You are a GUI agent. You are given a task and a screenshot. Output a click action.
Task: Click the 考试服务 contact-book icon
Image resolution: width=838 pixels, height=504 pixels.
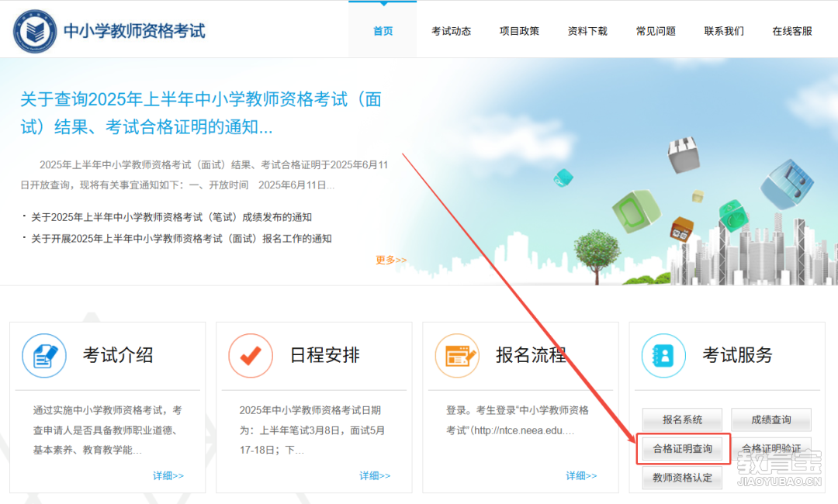click(663, 356)
